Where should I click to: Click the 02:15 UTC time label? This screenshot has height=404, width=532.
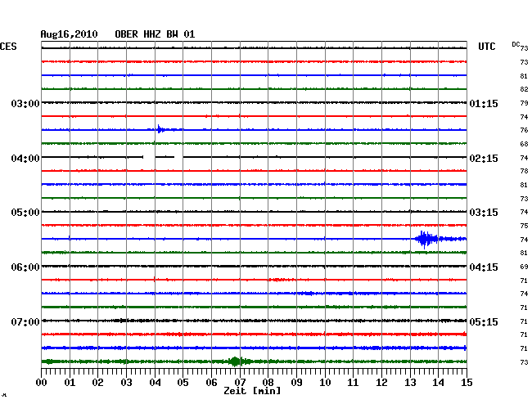coord(484,159)
